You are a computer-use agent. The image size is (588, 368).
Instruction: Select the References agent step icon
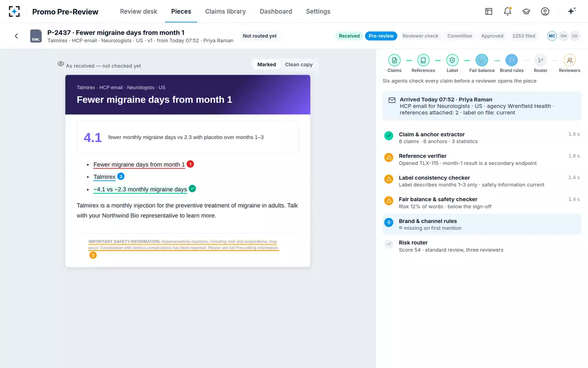423,60
